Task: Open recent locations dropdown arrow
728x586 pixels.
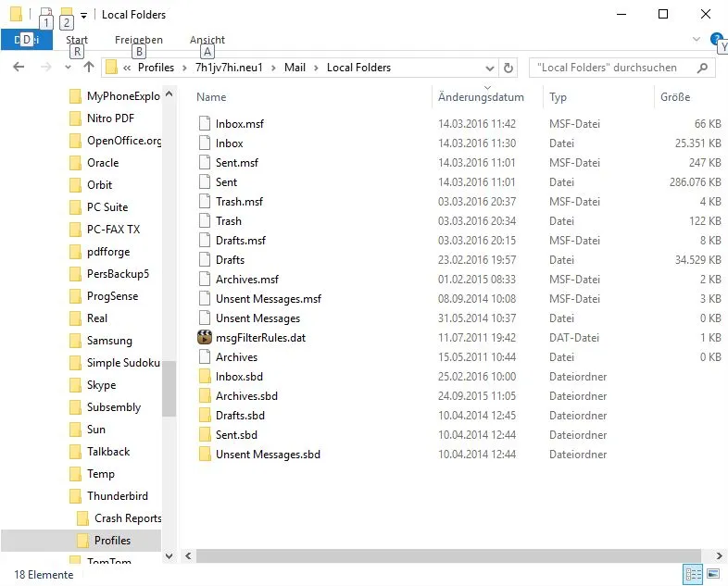Action: coord(68,68)
